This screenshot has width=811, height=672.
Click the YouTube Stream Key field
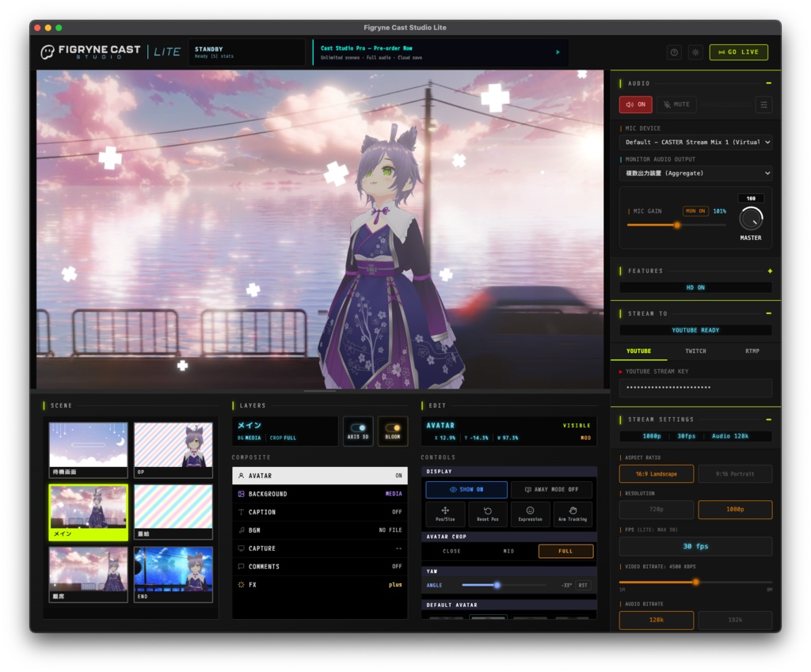coord(695,388)
